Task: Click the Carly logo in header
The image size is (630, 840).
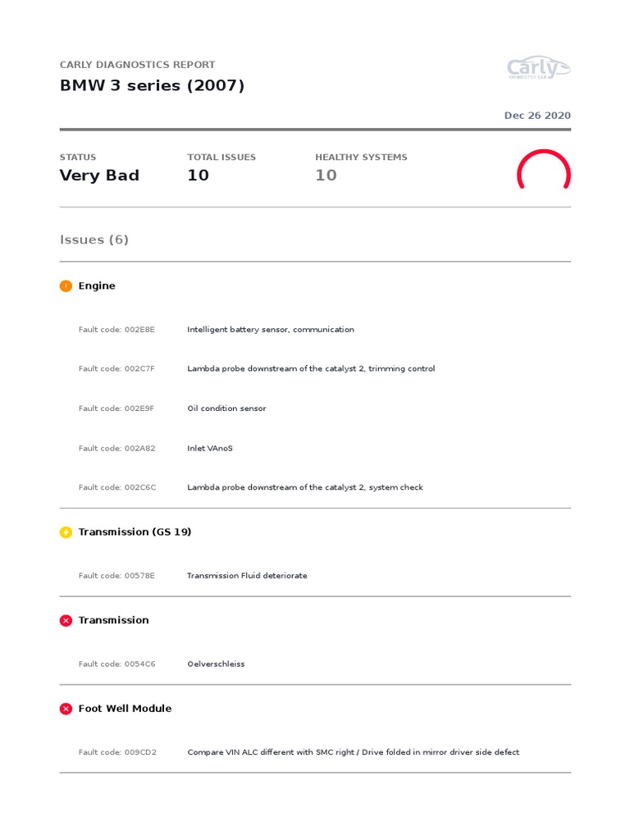Action: tap(538, 67)
